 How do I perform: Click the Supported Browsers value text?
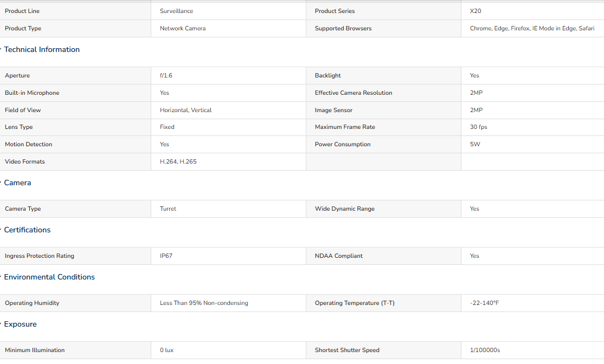(532, 29)
